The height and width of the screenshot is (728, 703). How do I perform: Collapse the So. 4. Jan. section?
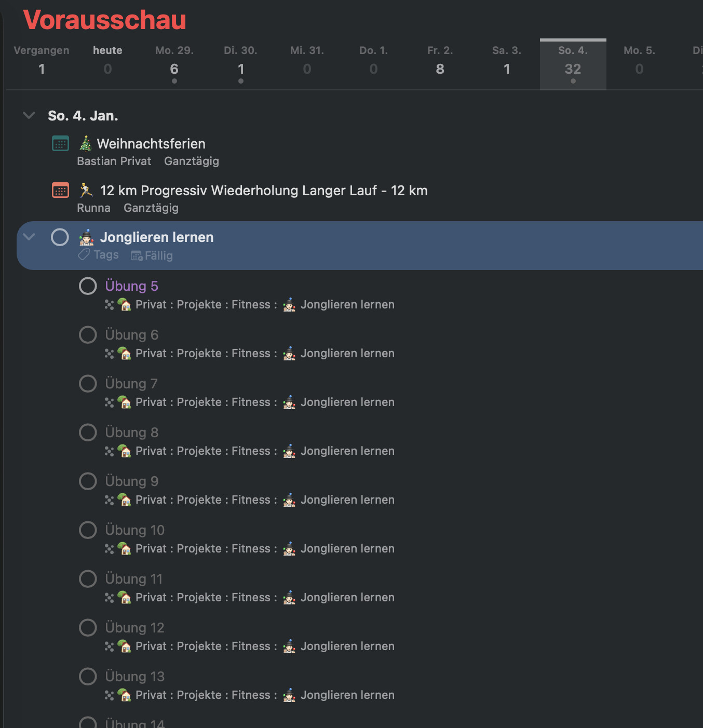pyautogui.click(x=29, y=115)
